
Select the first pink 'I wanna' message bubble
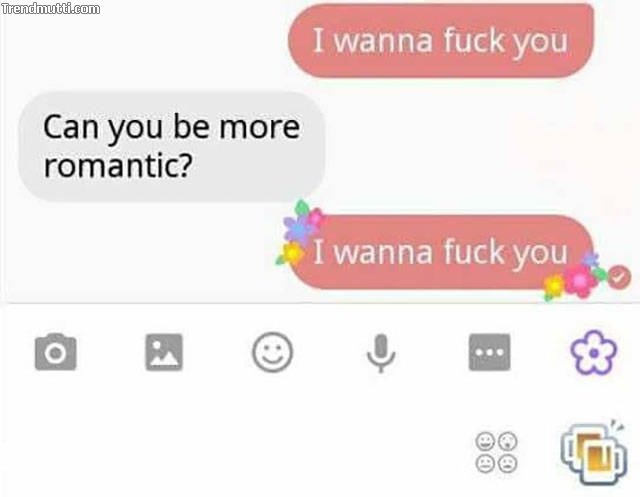tap(440, 40)
